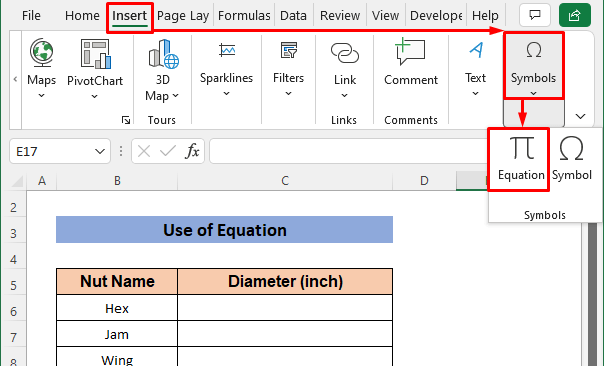The height and width of the screenshot is (366, 604).
Task: Switch to the Data tab
Action: [x=293, y=16]
